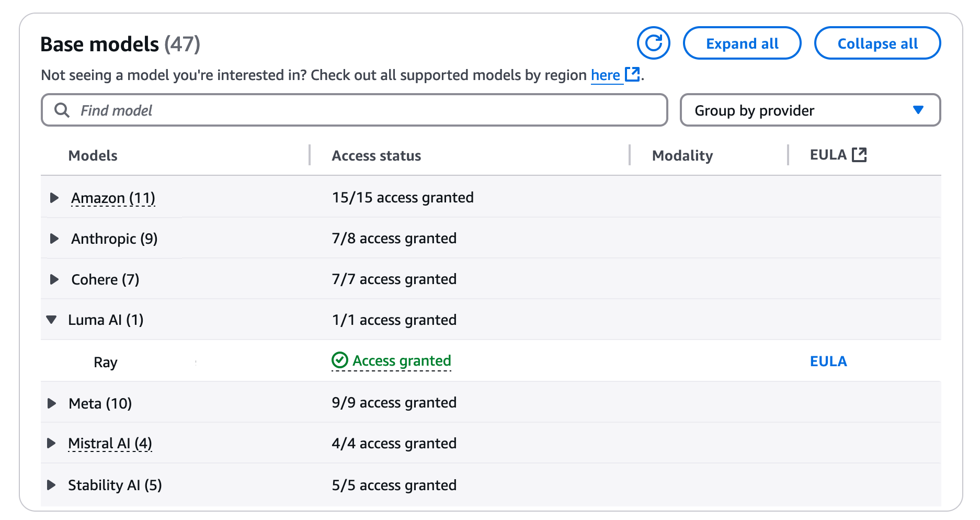Expand the Mistral AI (4) provider group
This screenshot has width=980, height=520.
pyautogui.click(x=51, y=444)
